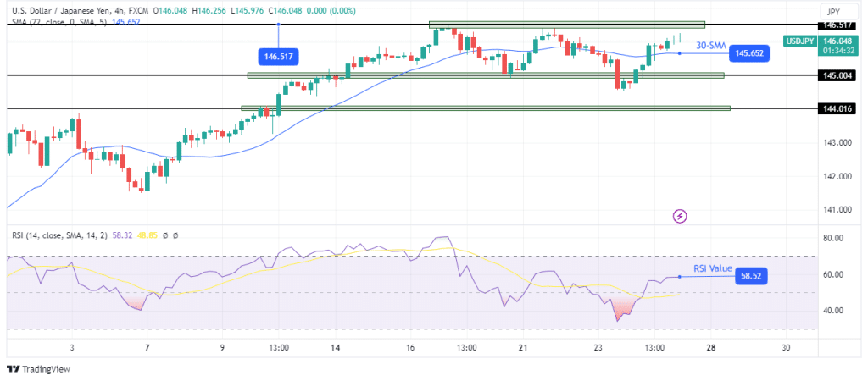Image resolution: width=868 pixels, height=381 pixels.
Task: Click date label 14 on time axis
Action: click(336, 348)
